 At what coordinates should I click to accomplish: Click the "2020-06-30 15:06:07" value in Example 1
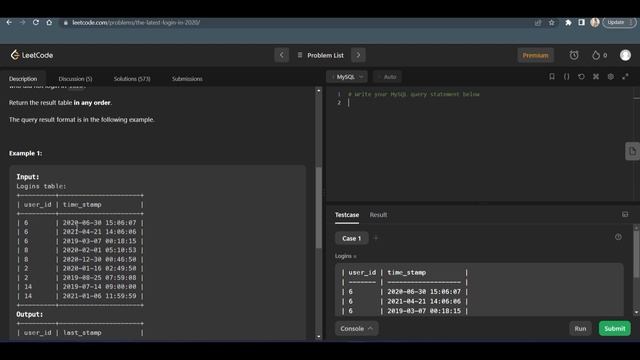pyautogui.click(x=99, y=223)
